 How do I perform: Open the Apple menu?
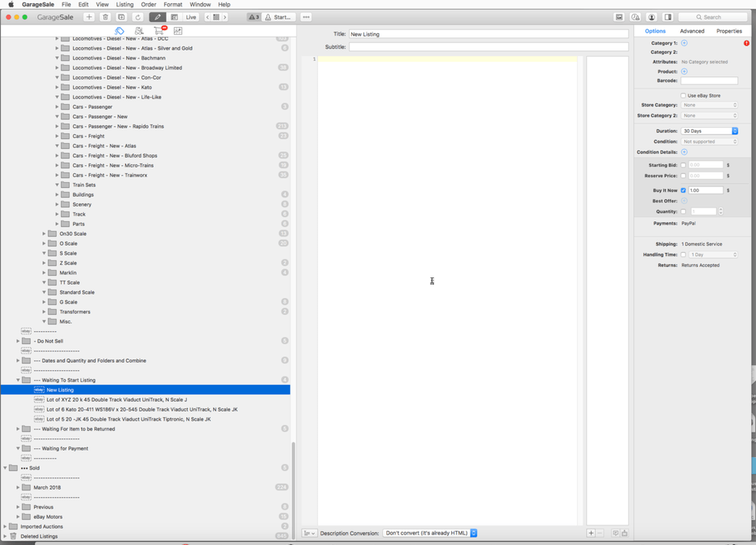[11, 4]
